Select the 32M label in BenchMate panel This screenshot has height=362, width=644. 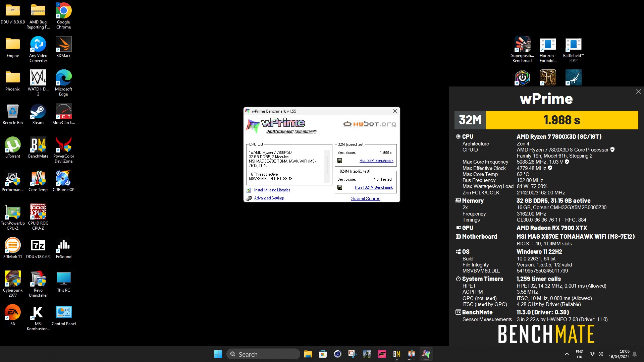coord(470,120)
